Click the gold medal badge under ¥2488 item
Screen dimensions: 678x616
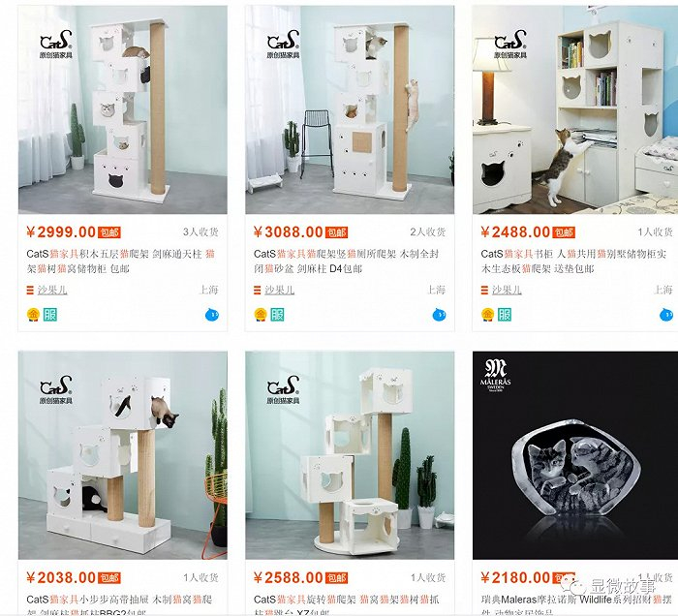pyautogui.click(x=487, y=315)
